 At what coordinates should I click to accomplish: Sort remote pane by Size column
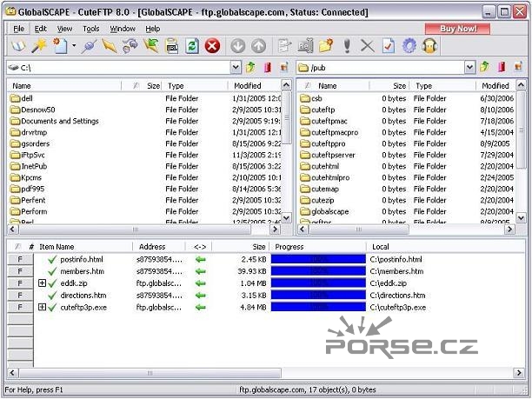tap(389, 86)
